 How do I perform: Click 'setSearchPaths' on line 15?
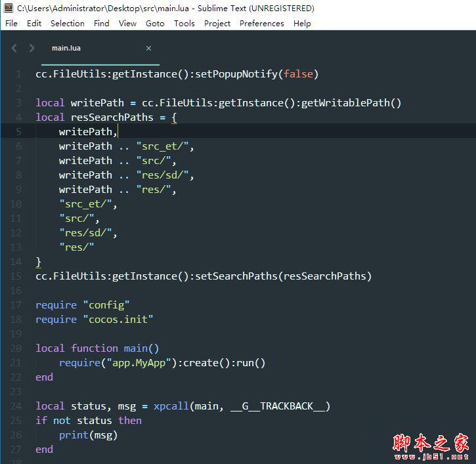point(236,276)
